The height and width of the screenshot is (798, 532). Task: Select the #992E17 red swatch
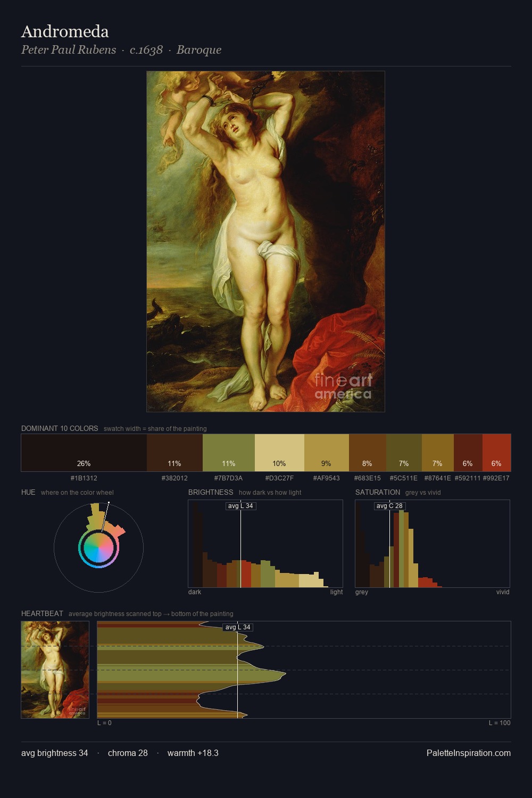(x=496, y=453)
